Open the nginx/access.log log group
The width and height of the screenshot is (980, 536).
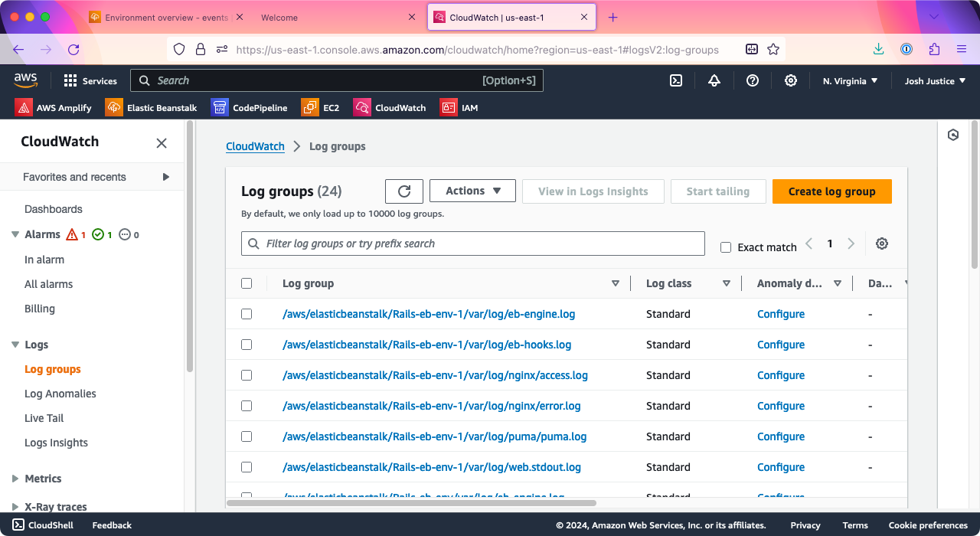click(x=435, y=375)
